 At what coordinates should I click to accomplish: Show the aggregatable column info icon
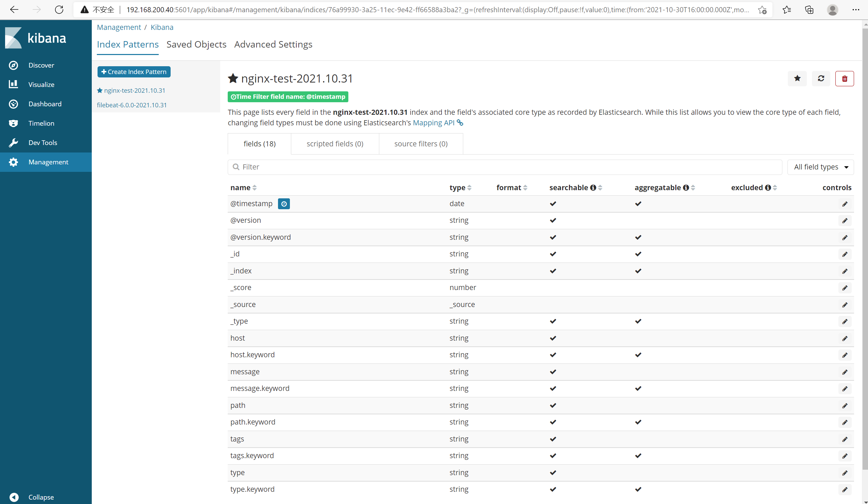(686, 187)
